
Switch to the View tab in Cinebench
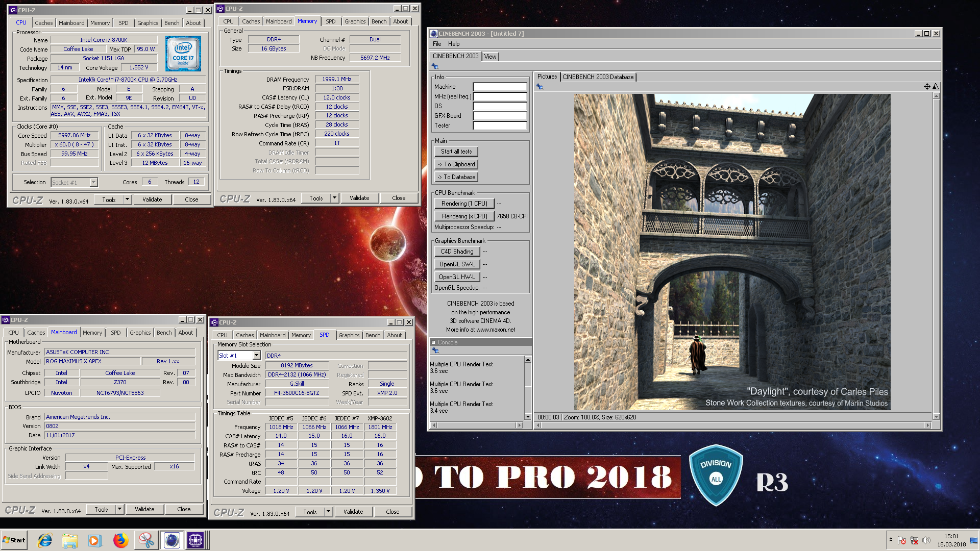pyautogui.click(x=490, y=57)
